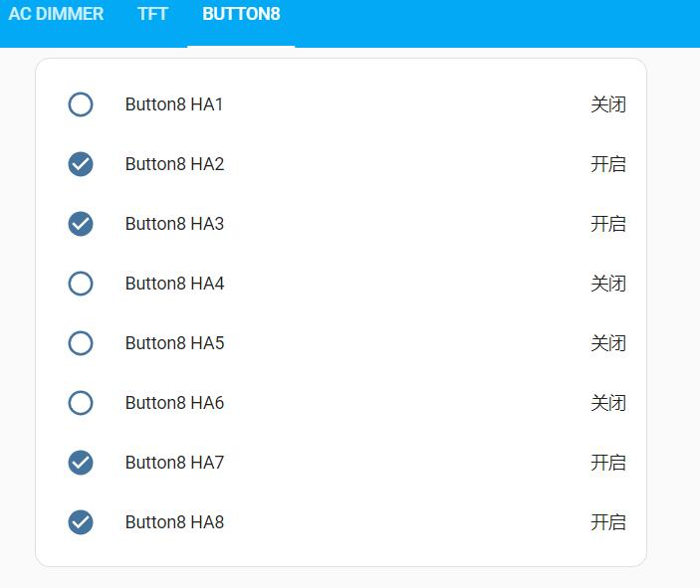Click the checked circle icon for Button8 HA8
Viewport: 700px width, 588px height.
pyautogui.click(x=81, y=522)
